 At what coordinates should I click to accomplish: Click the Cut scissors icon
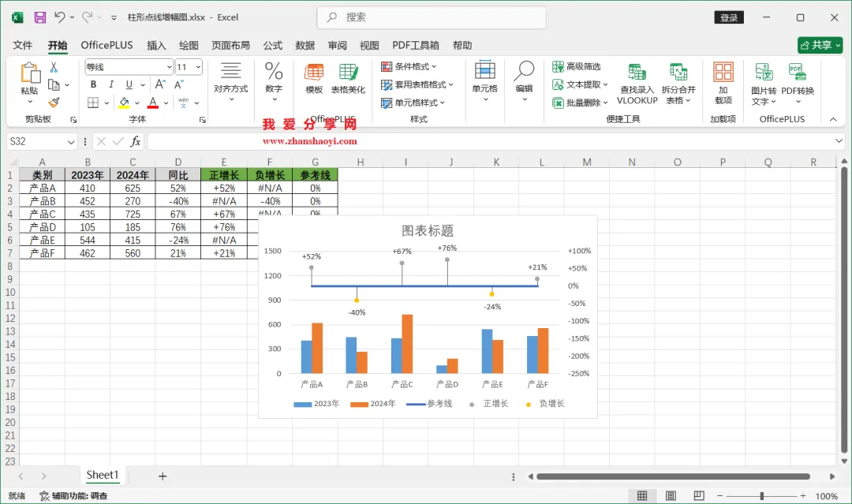click(54, 67)
